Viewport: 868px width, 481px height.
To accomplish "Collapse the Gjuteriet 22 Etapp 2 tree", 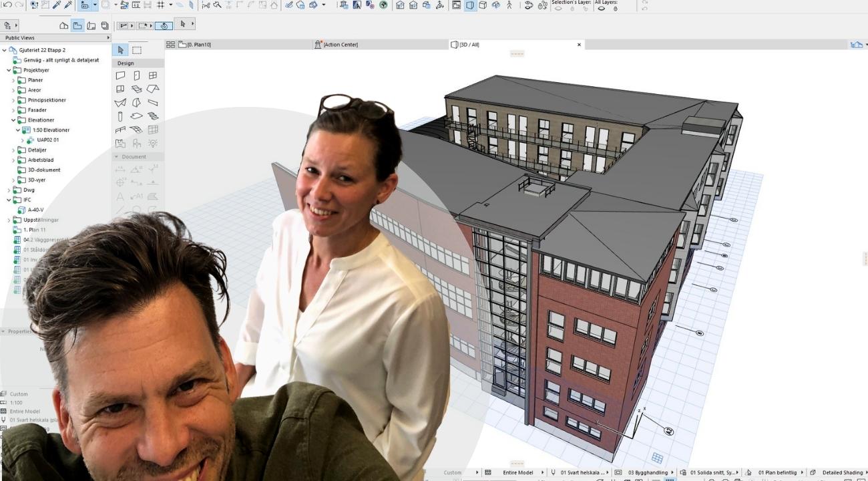I will [4, 50].
